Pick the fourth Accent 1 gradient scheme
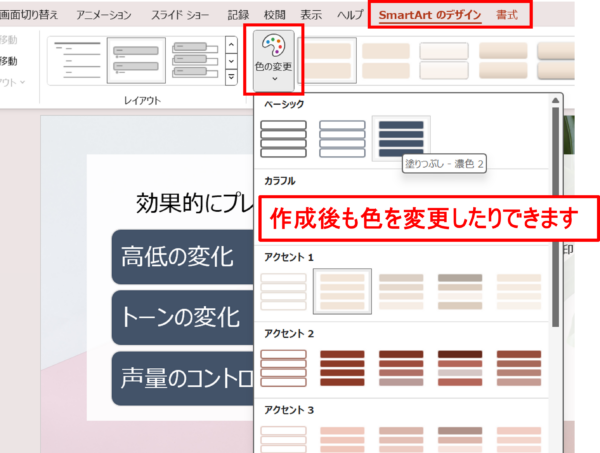The height and width of the screenshot is (453, 600). point(460,291)
